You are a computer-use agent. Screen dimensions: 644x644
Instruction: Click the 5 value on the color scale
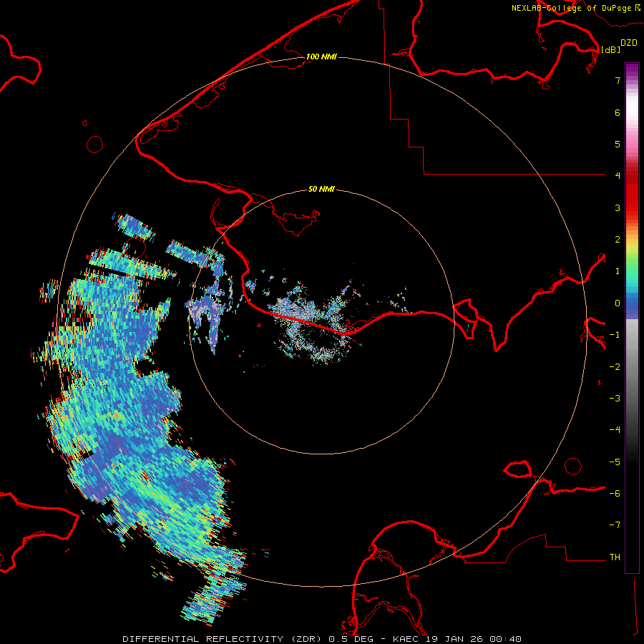(x=618, y=144)
